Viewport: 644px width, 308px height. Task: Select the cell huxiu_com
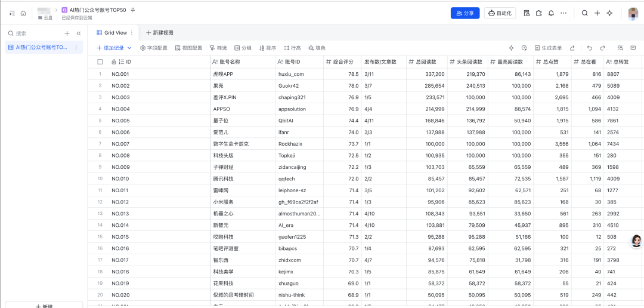click(x=300, y=74)
